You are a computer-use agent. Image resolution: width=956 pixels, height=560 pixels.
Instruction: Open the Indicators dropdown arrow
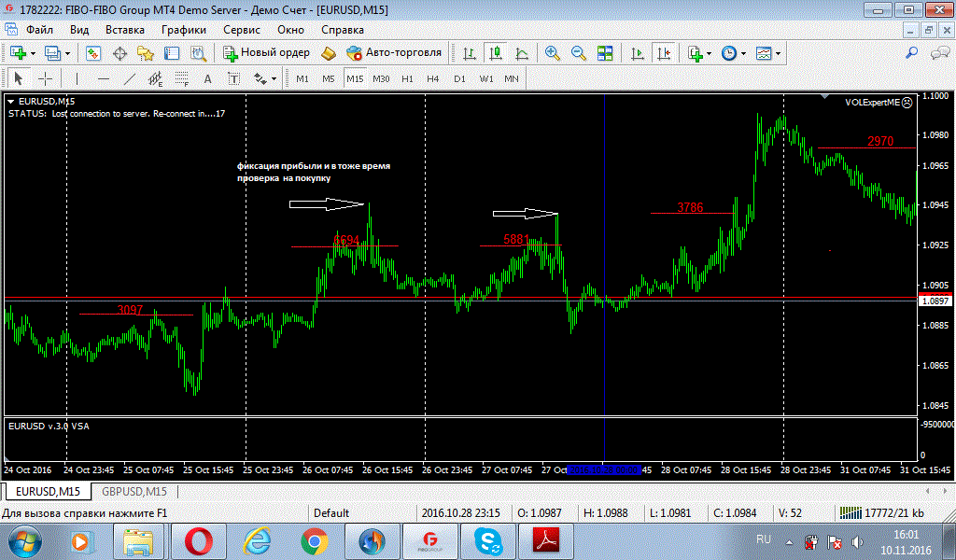coord(710,53)
